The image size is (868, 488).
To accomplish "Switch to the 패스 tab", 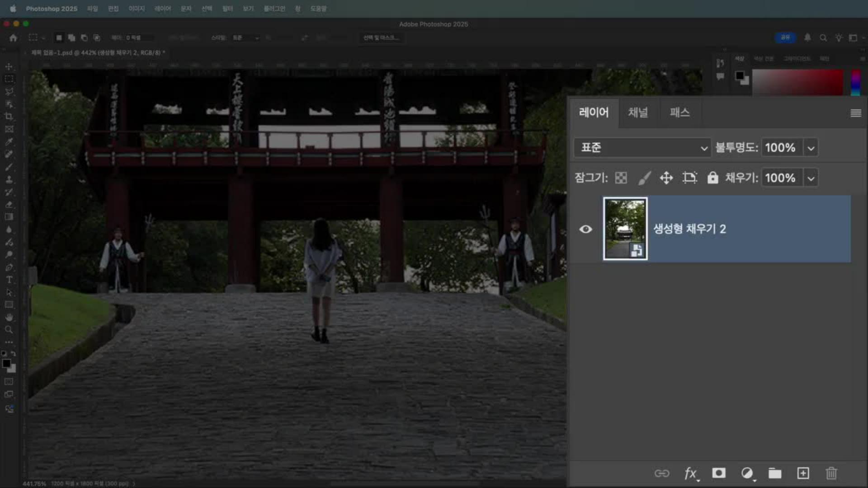I will 679,113.
